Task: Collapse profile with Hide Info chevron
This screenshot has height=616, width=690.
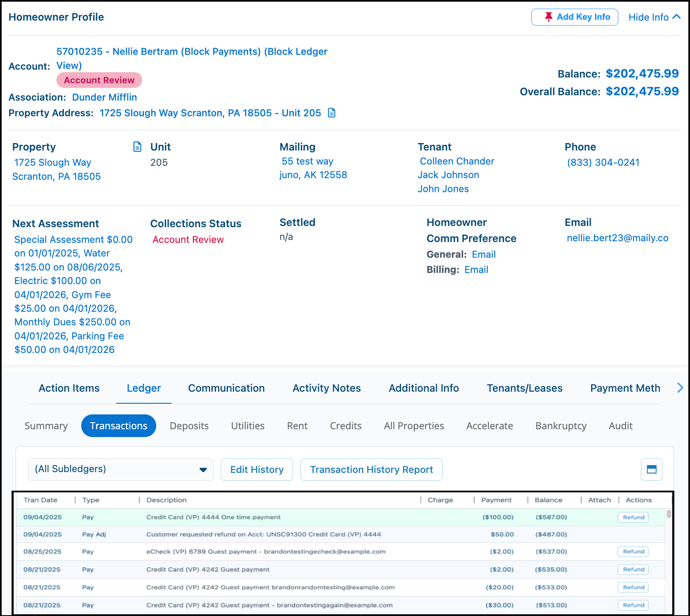Action: pos(676,17)
